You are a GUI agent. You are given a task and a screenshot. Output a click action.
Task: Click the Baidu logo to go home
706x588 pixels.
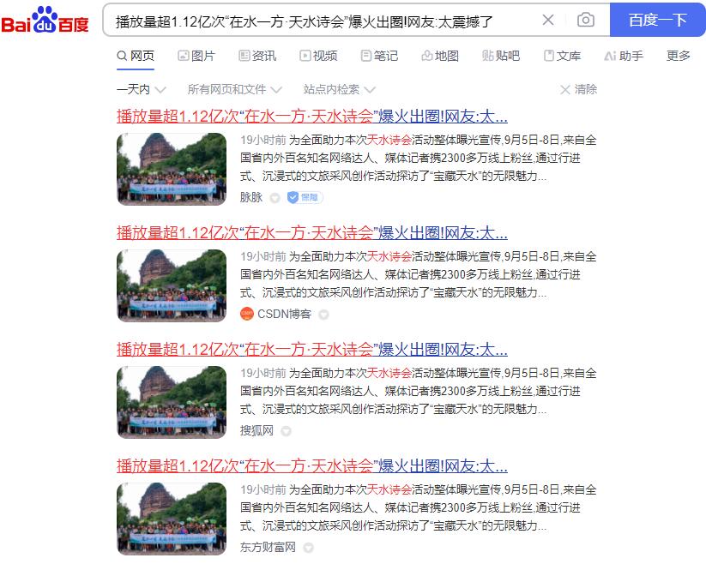point(45,20)
